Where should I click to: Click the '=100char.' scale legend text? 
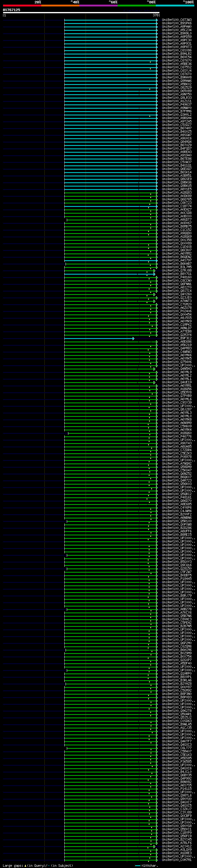point(150,866)
